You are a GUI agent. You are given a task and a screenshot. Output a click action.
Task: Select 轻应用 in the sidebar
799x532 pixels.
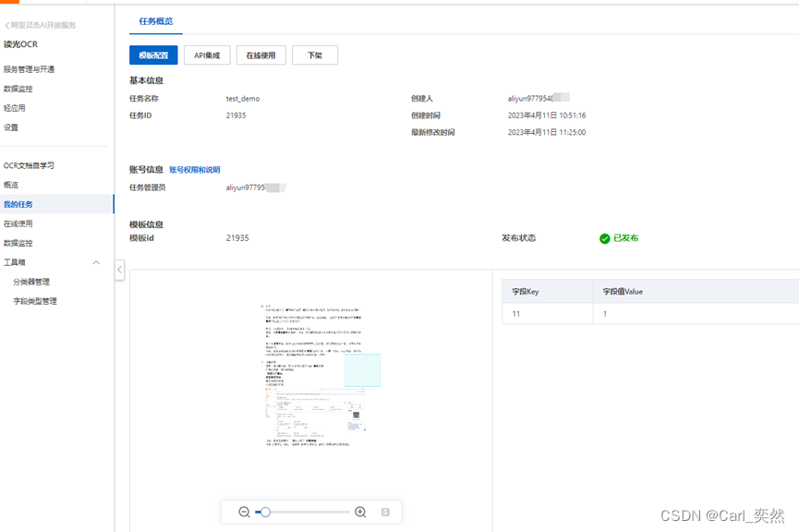tap(14, 108)
